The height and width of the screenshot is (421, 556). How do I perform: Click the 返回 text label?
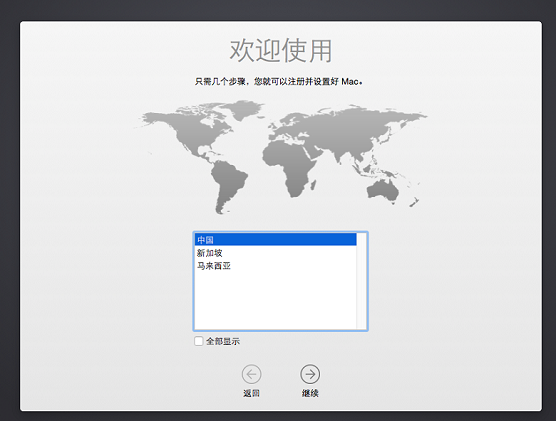pos(251,393)
